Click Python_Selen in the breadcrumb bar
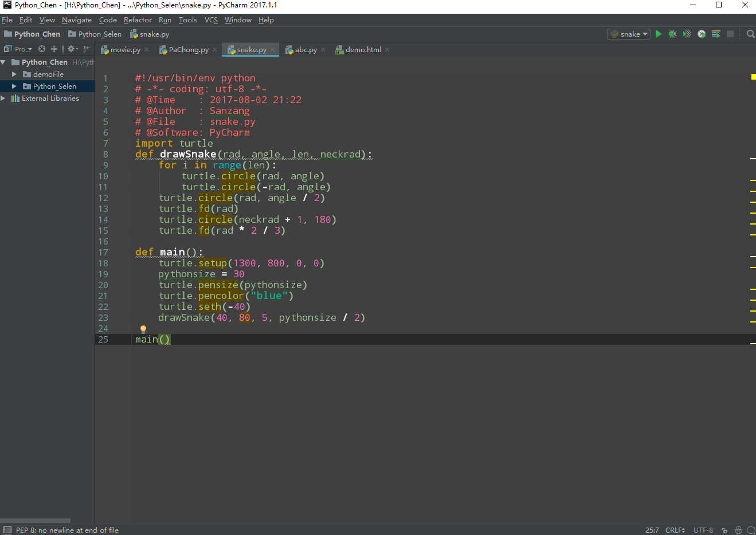 (100, 34)
